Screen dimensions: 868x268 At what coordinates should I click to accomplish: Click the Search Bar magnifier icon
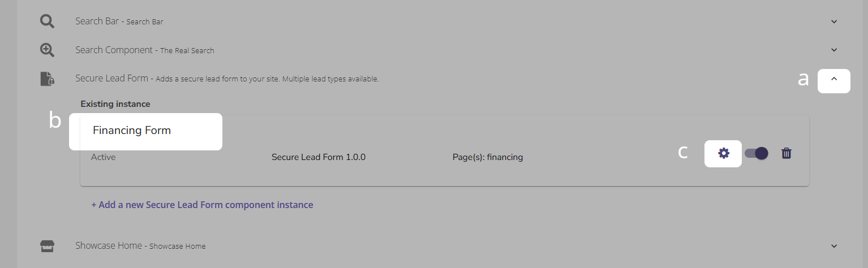point(47,21)
